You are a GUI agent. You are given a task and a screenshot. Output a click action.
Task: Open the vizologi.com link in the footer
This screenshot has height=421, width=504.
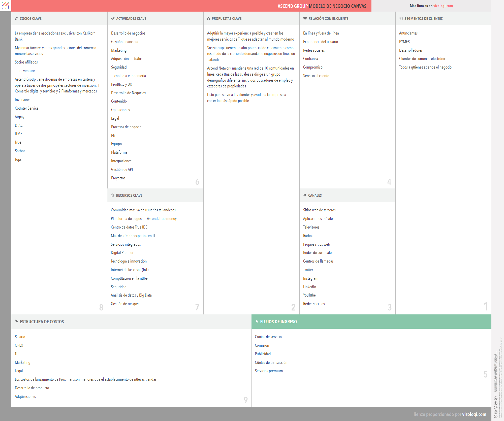click(474, 414)
